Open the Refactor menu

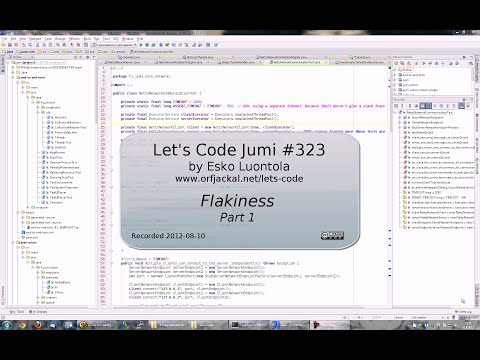[x=74, y=39]
